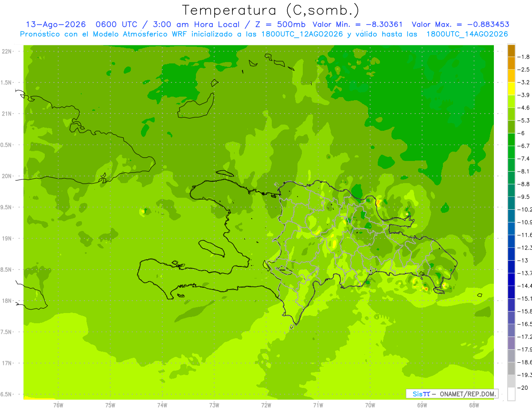
Task: Click the legend value "-15.8"
Action: coord(526,312)
